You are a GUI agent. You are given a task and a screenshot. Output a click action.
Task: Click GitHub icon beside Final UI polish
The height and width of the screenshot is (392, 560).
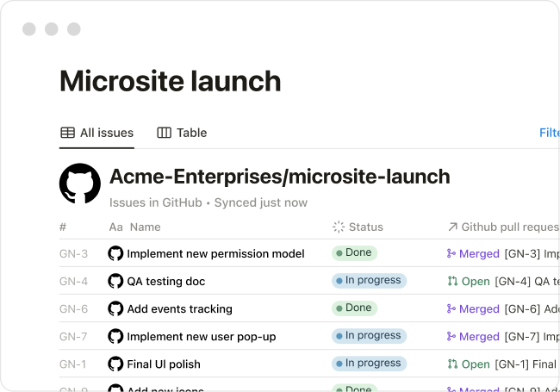pos(115,364)
